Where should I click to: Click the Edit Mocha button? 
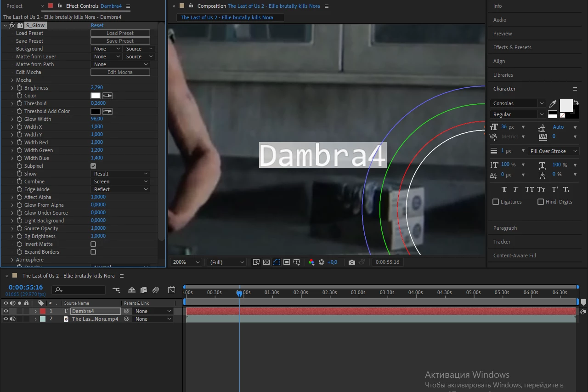click(120, 72)
